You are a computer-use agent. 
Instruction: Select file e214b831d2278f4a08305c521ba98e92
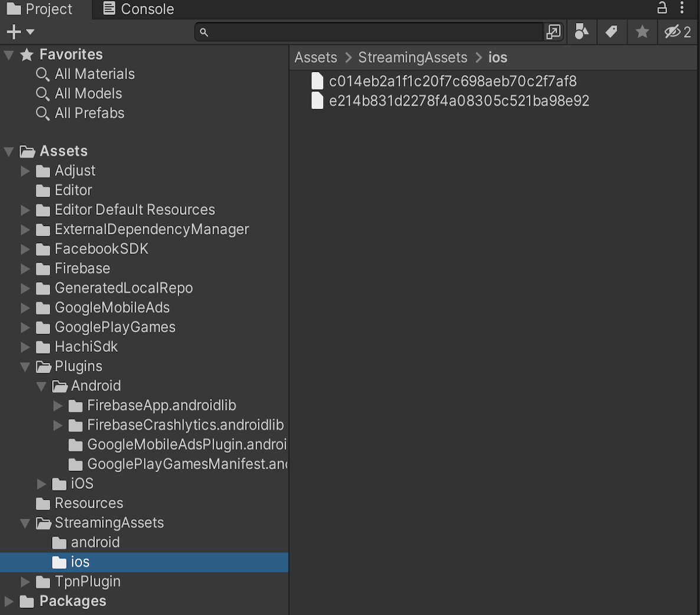click(459, 101)
